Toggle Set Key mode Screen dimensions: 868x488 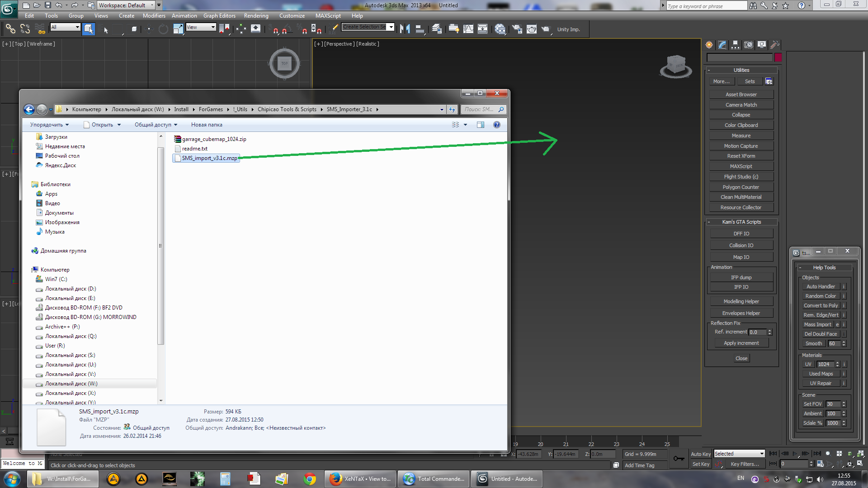(x=701, y=464)
